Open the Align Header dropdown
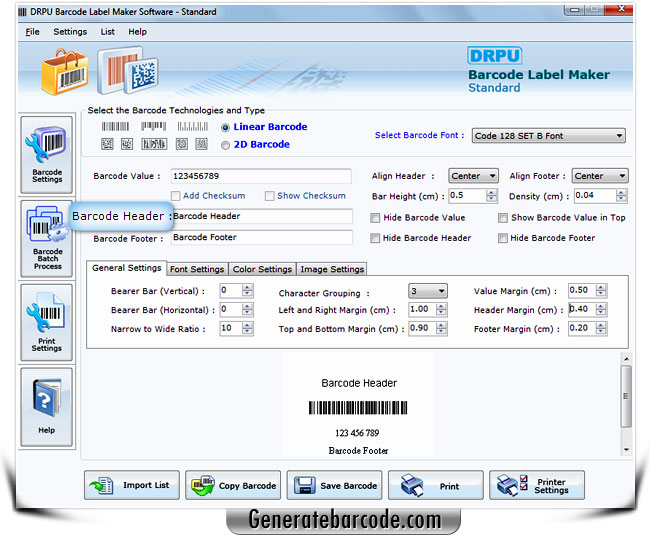 point(473,176)
